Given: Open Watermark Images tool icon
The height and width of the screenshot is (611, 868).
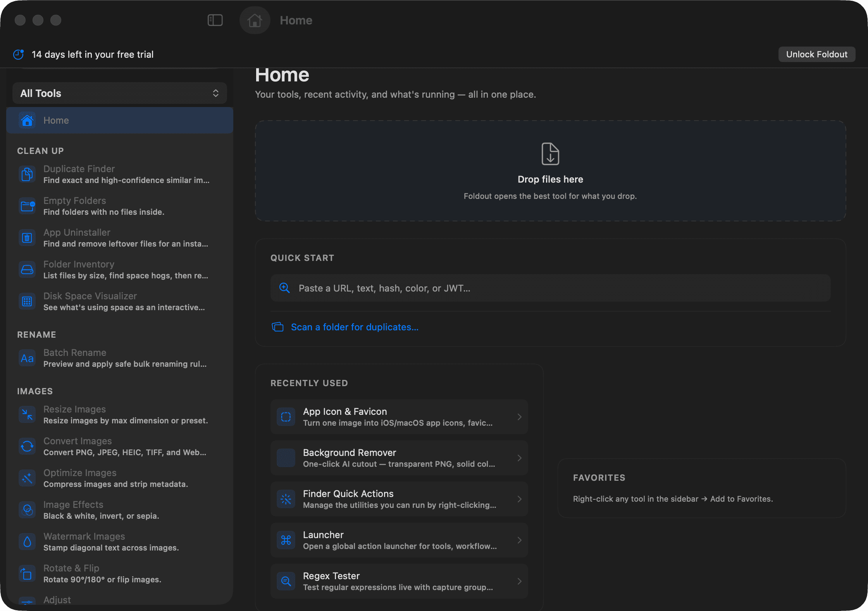Looking at the screenshot, I should coord(27,542).
